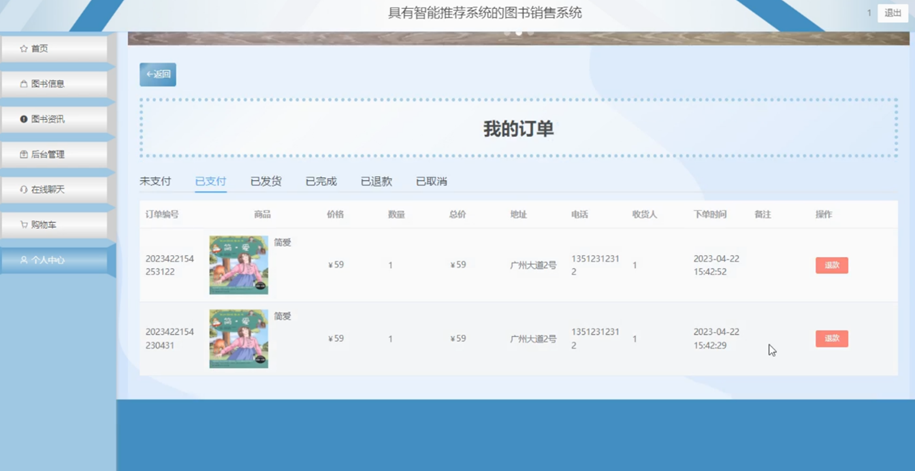
Task: Open the 首页 home sidebar item
Action: click(x=54, y=48)
